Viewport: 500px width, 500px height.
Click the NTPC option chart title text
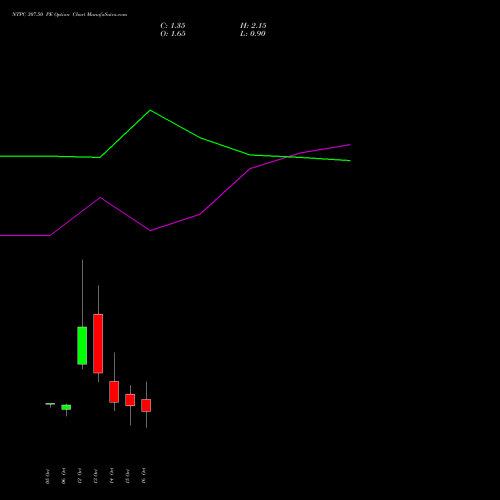tap(69, 15)
